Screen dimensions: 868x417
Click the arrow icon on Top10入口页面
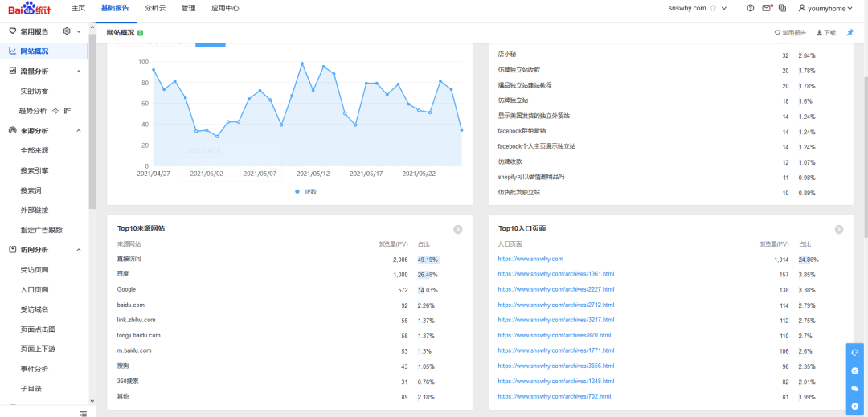coord(838,229)
